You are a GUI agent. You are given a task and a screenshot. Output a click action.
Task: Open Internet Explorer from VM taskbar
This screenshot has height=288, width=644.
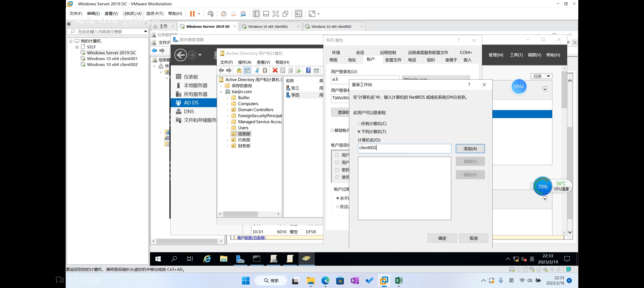click(x=207, y=259)
